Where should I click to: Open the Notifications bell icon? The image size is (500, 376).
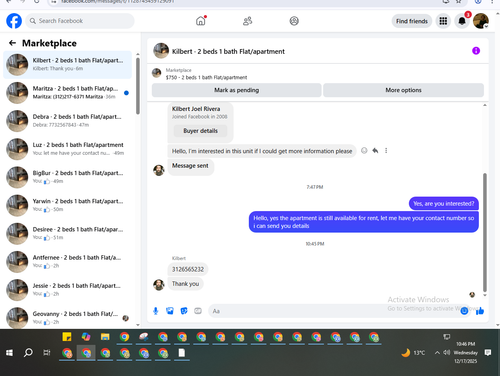coord(462,21)
